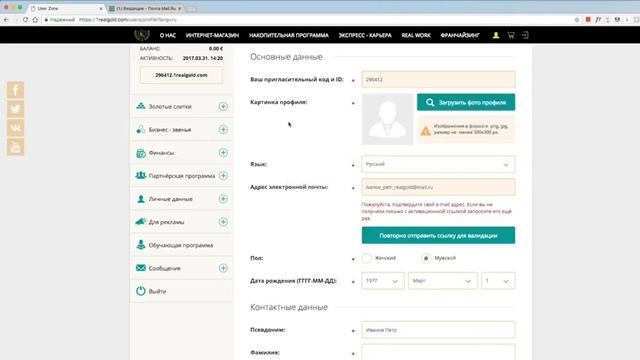Click the profile picture placeholder thumbnail

coord(387,119)
